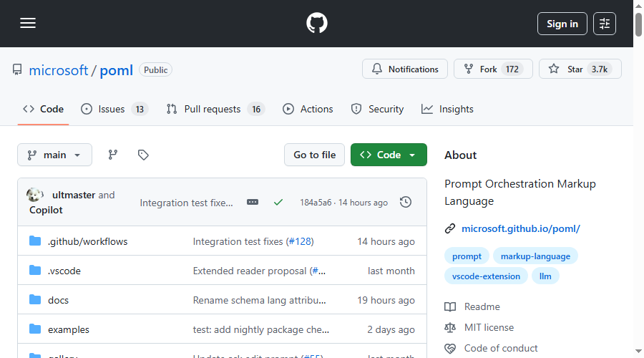The width and height of the screenshot is (644, 358).
Task: Open the hamburger navigation menu
Action: point(28,24)
